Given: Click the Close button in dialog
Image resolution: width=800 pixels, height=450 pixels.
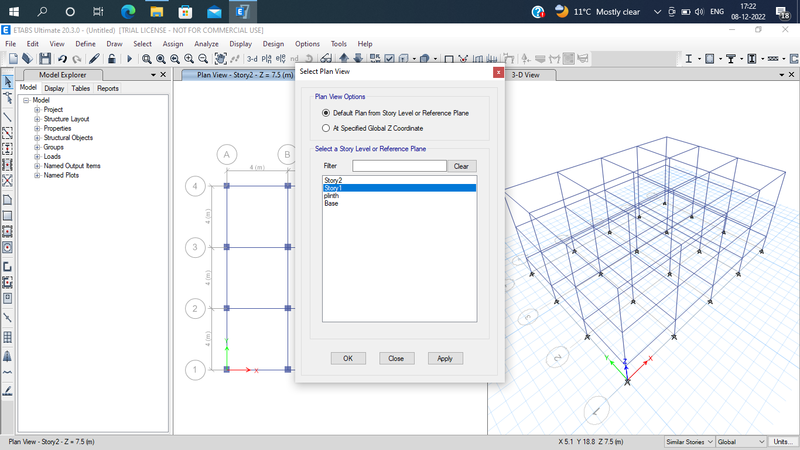Looking at the screenshot, I should [396, 358].
